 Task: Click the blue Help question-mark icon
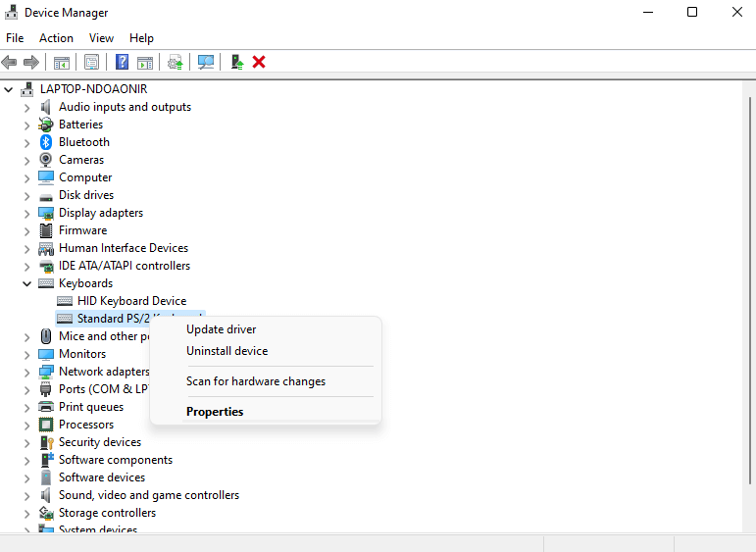pos(122,62)
